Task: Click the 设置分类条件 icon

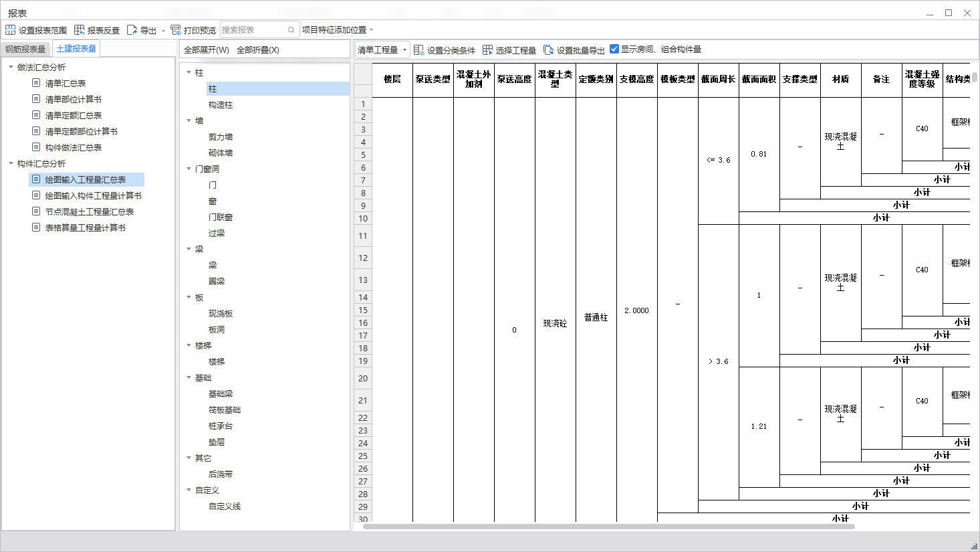Action: 418,50
